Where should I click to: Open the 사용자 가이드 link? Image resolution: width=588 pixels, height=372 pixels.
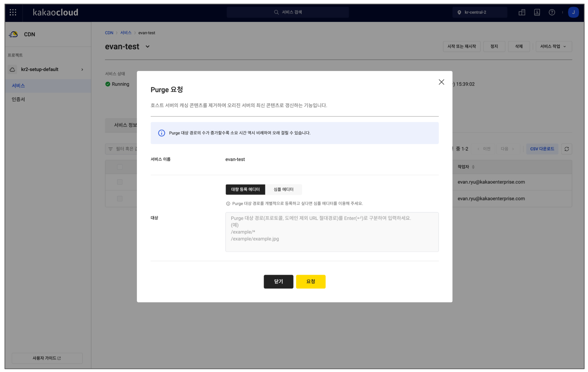(x=47, y=358)
